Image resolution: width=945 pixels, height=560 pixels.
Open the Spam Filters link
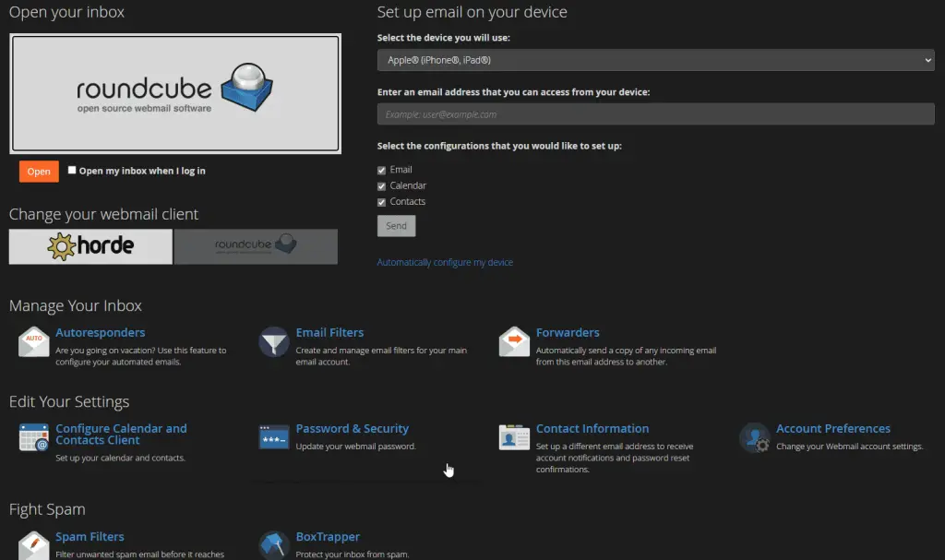(90, 537)
